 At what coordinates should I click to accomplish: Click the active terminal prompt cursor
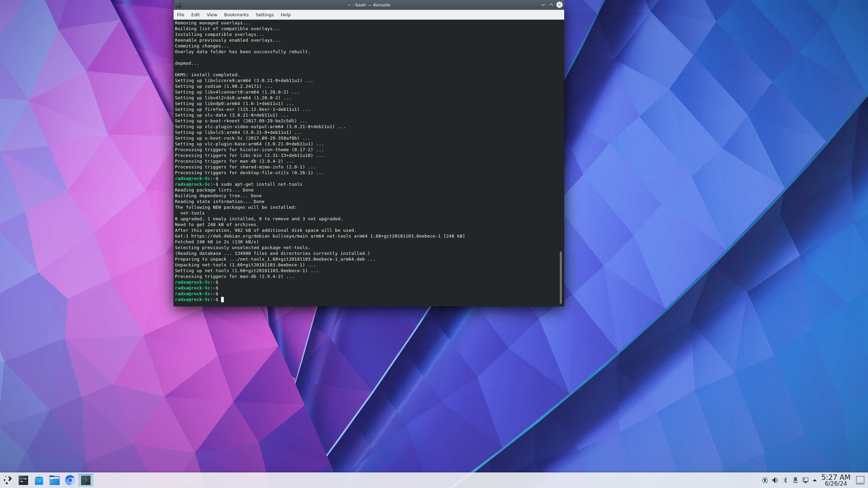tap(222, 300)
